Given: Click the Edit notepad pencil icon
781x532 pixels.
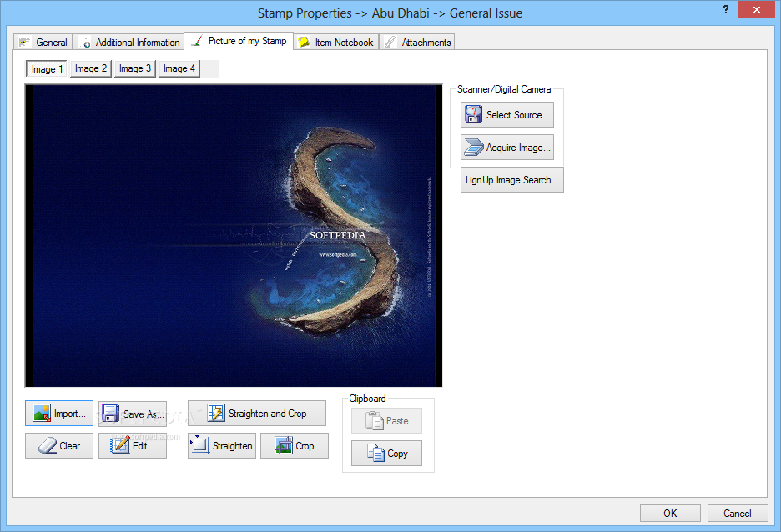Looking at the screenshot, I should pos(120,445).
